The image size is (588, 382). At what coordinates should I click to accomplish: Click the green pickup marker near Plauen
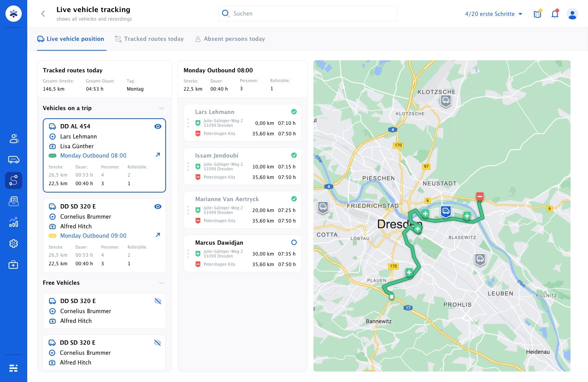click(x=409, y=272)
